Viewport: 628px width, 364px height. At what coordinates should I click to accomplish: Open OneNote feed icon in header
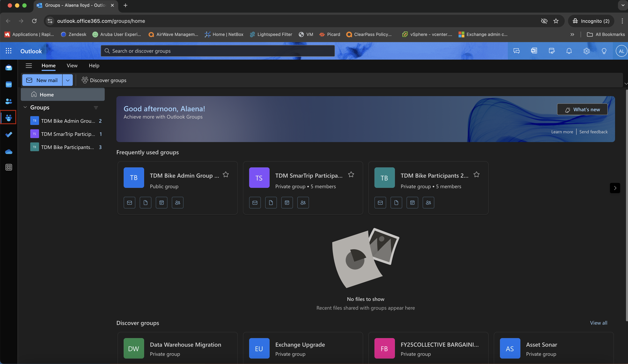click(x=534, y=51)
